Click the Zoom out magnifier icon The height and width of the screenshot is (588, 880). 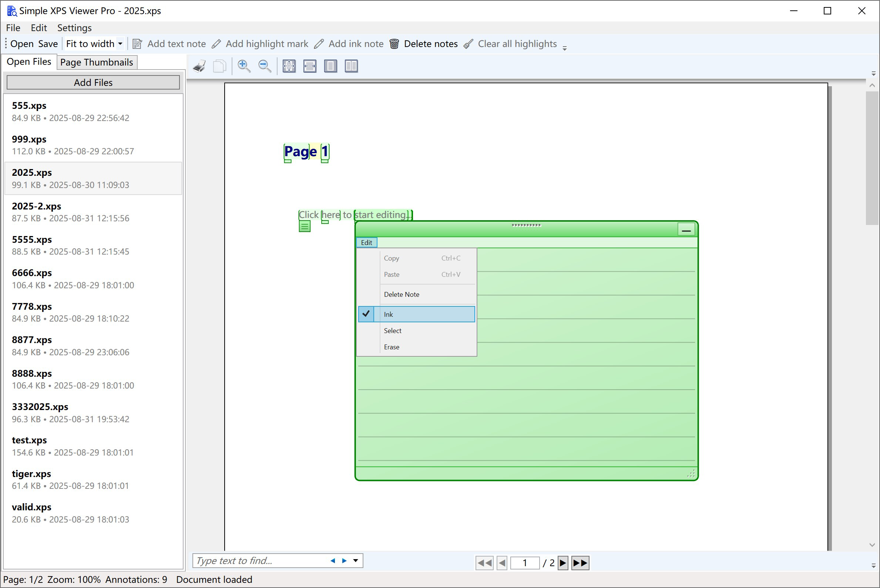coord(265,66)
